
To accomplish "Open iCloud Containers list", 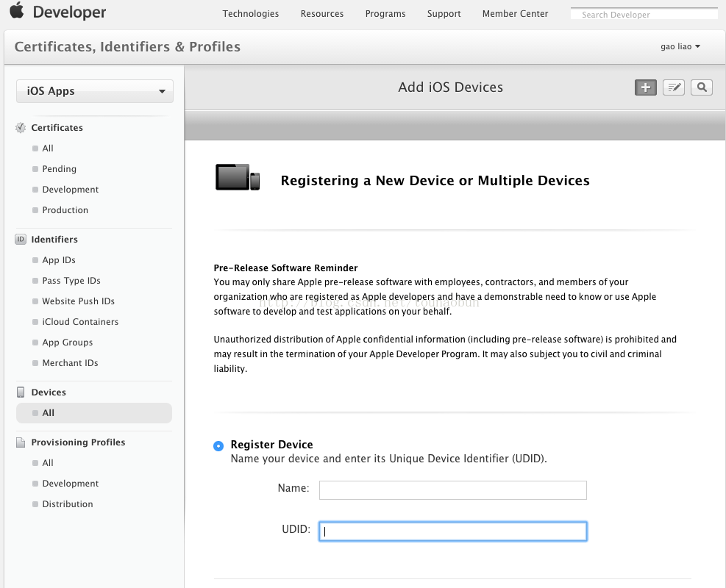I will [80, 322].
